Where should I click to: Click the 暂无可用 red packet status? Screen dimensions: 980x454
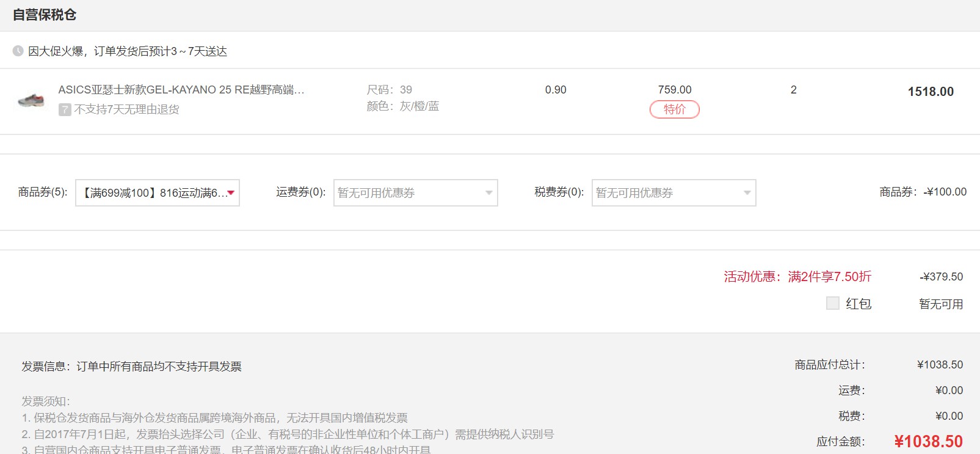pos(941,304)
